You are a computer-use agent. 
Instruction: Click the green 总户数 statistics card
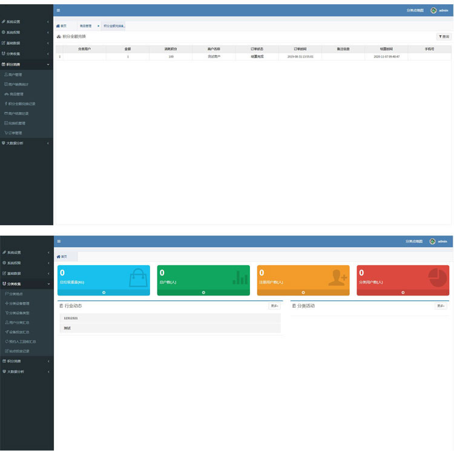tap(203, 277)
